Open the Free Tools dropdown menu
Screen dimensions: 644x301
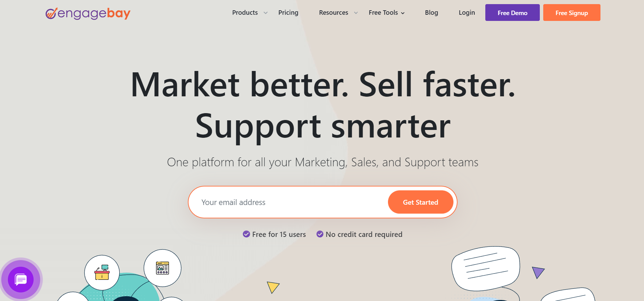pyautogui.click(x=387, y=13)
